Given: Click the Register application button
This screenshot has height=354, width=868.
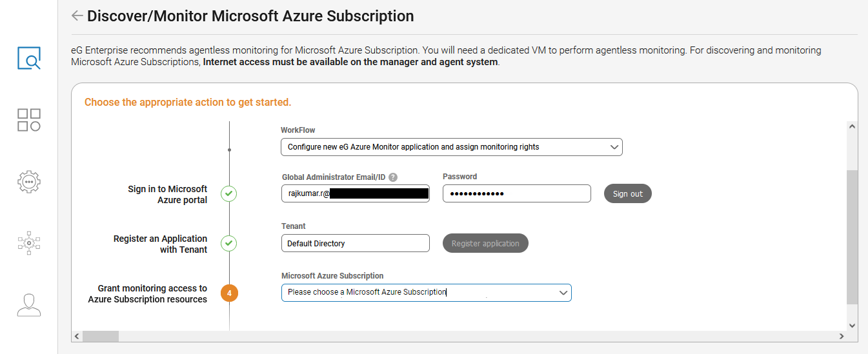Looking at the screenshot, I should [485, 243].
